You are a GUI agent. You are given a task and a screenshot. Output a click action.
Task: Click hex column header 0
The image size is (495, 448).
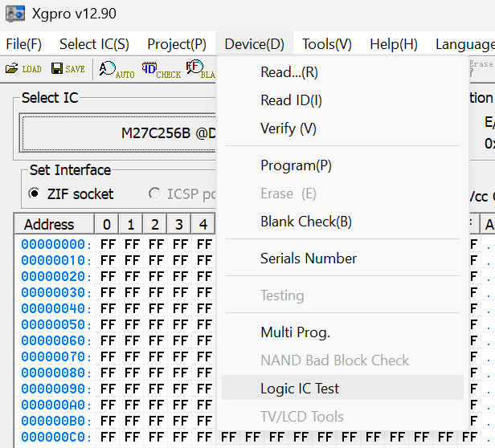coord(107,224)
